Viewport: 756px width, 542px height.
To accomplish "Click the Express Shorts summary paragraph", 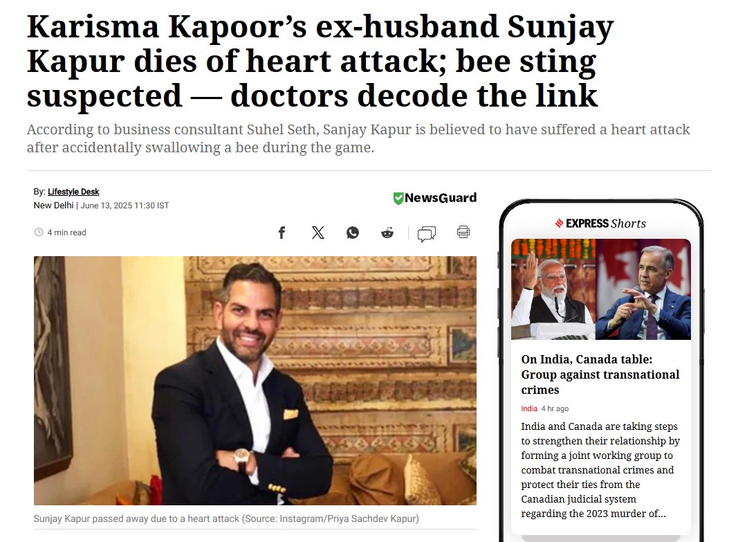I will [x=600, y=469].
